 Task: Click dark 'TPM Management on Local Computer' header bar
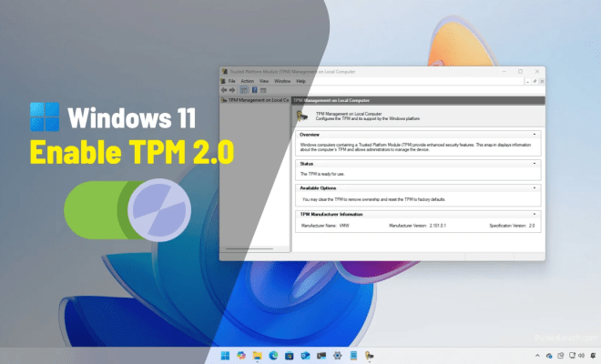click(418, 100)
